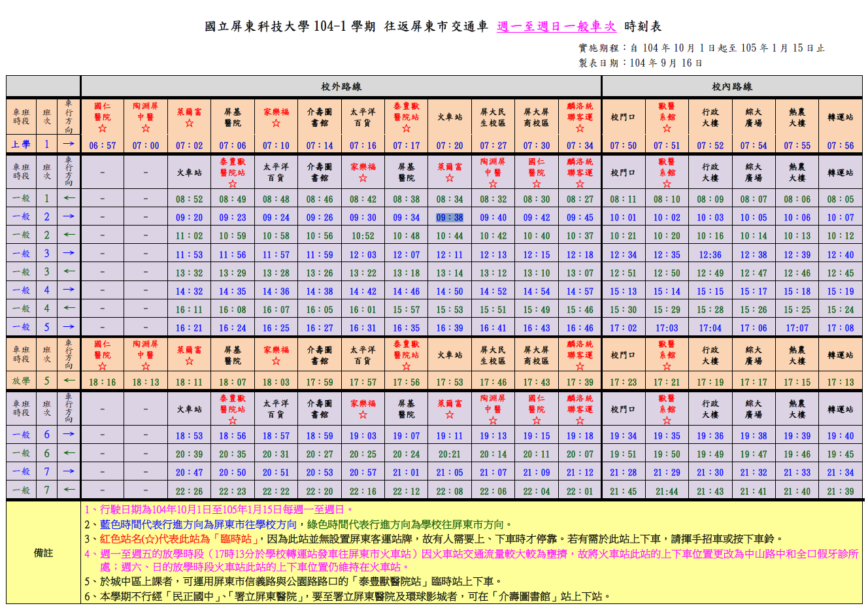Screen dimensions: 868x608
Task: Click the 18 : 16 time cell
Action: (102, 382)
